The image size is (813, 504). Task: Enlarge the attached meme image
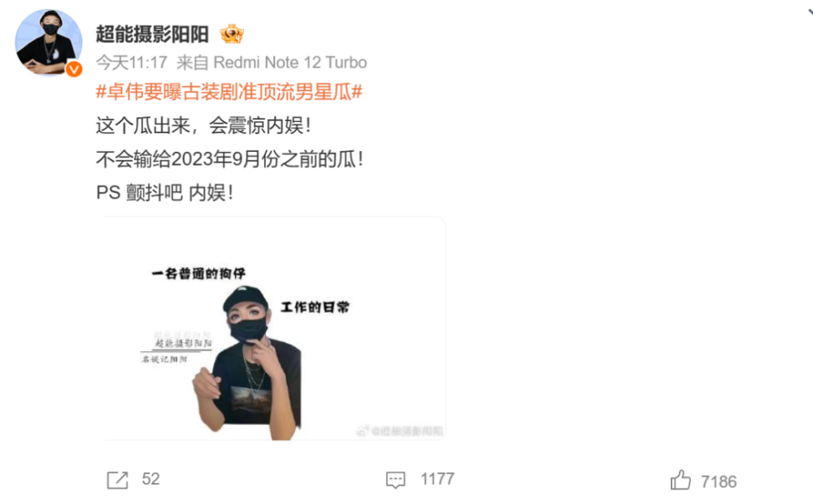coord(275,328)
